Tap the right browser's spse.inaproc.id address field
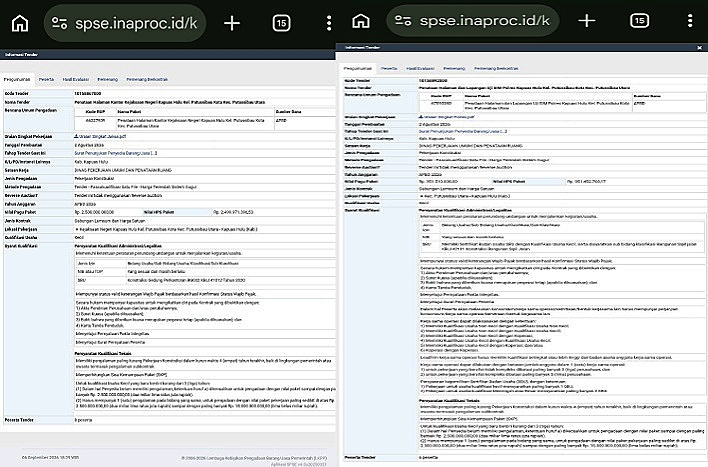708x467 pixels. tap(473, 21)
